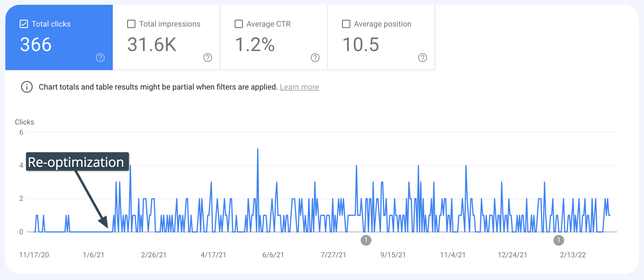Follow the Learn more link
Screen dimensions: 644x280
click(x=299, y=87)
